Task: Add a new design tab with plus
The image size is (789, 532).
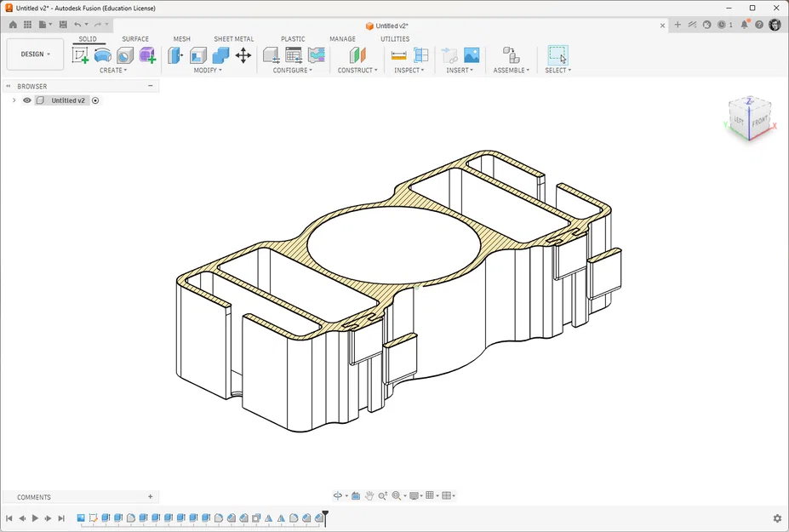Action: pos(678,25)
